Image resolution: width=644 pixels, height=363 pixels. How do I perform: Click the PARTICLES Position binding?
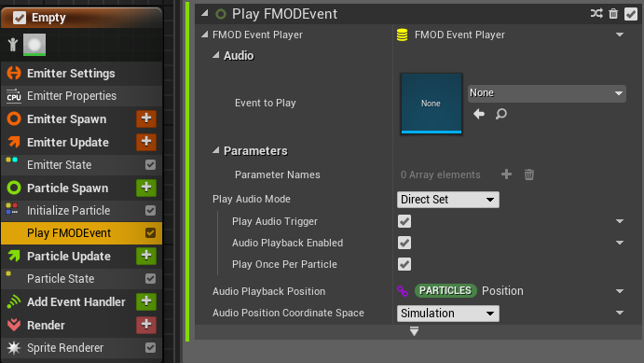click(469, 290)
